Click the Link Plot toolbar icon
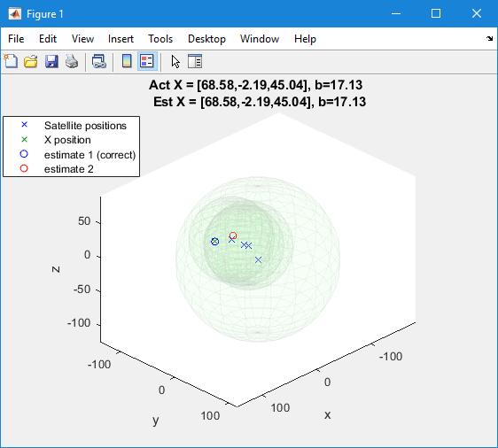The width and height of the screenshot is (498, 448). tap(99, 61)
